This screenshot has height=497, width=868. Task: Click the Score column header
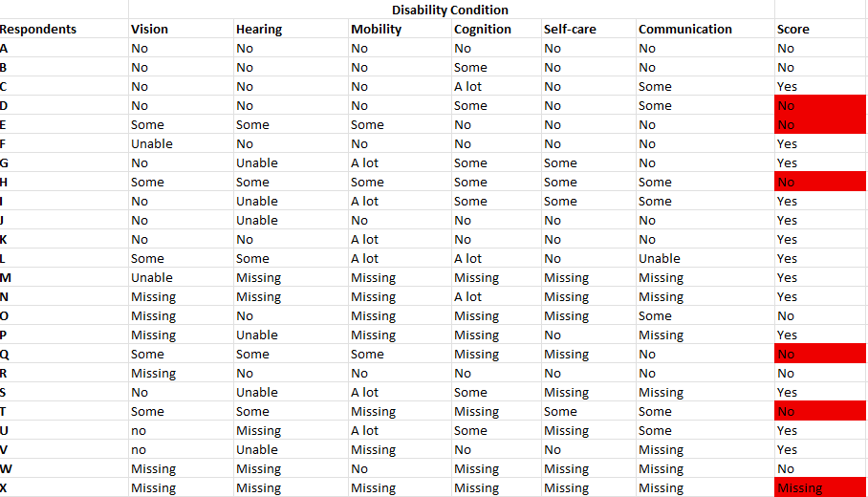(x=820, y=29)
